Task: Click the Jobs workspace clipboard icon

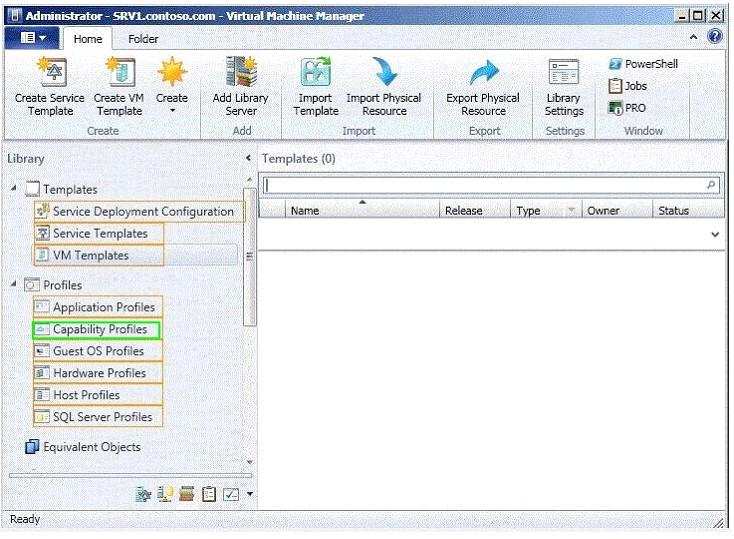Action: tap(209, 494)
